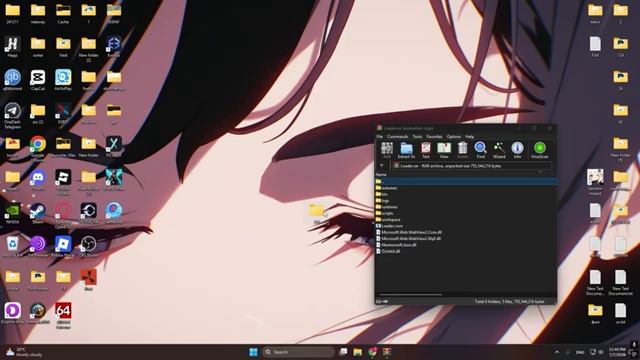
Task: Click the Name column header
Action: (x=381, y=175)
